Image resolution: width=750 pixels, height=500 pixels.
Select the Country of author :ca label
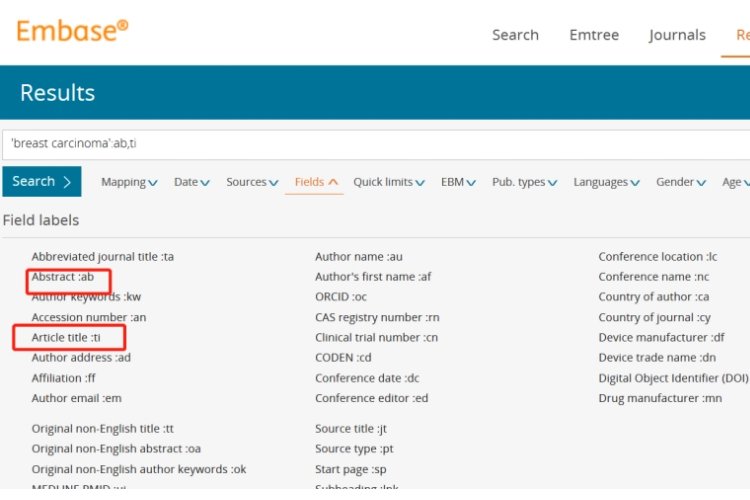[654, 297]
